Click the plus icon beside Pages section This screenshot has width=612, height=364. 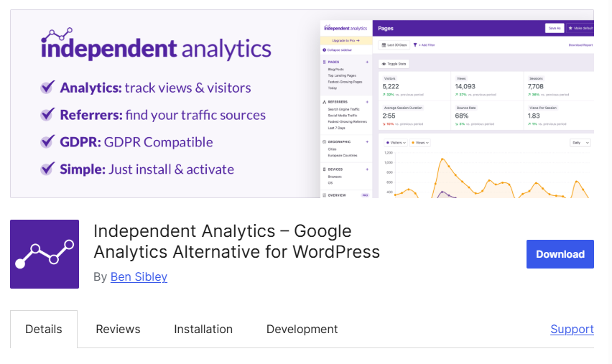367,62
